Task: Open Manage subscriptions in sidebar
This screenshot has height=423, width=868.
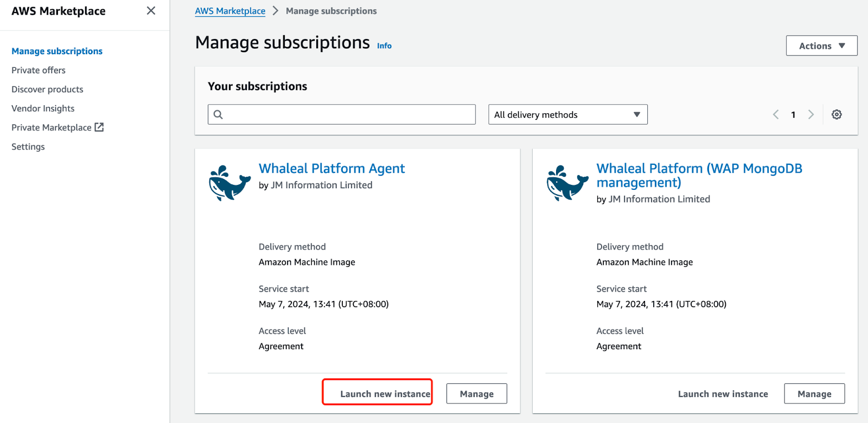Action: (57, 51)
